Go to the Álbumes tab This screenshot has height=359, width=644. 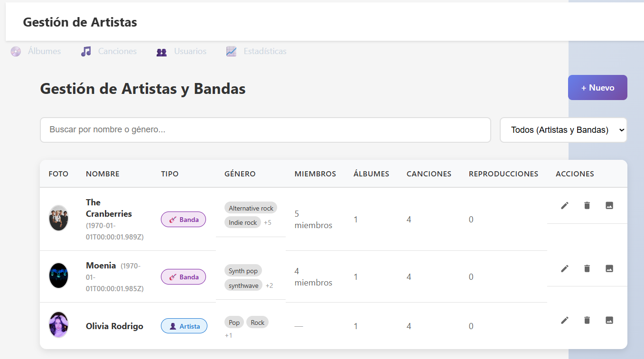point(36,51)
